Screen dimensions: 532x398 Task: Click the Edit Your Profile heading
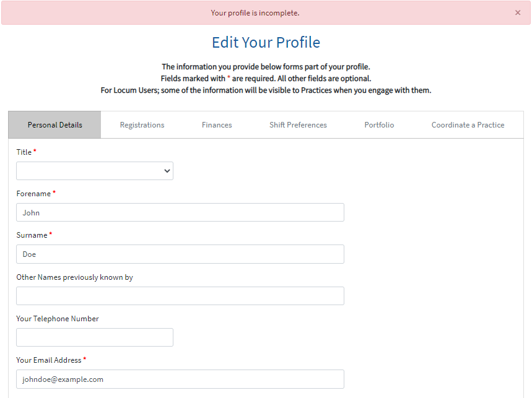click(266, 43)
